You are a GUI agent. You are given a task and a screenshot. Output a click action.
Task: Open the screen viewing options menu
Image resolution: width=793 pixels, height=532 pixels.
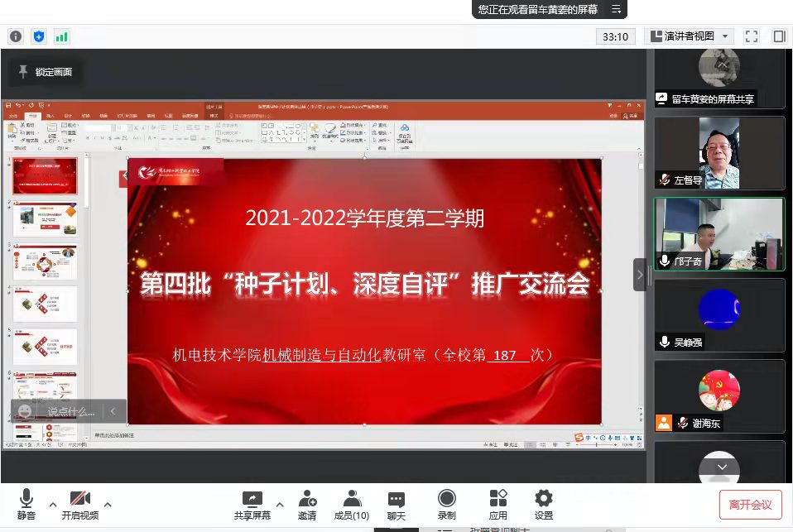click(x=616, y=9)
